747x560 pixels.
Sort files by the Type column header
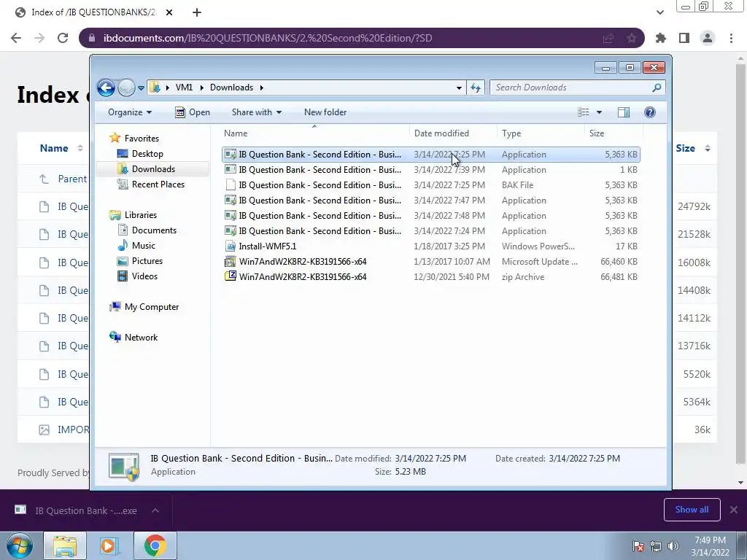[541, 133]
